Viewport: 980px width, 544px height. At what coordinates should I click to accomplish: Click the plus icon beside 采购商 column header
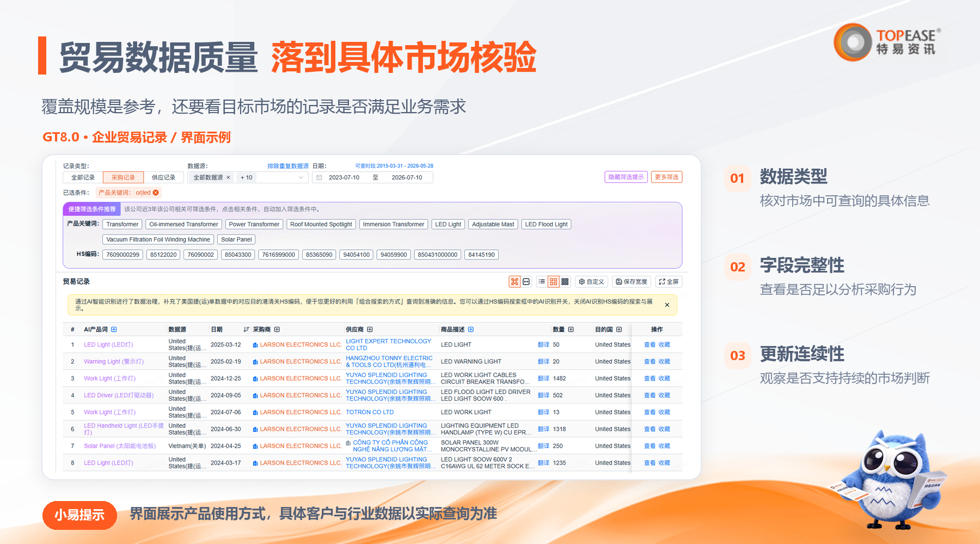click(x=277, y=330)
